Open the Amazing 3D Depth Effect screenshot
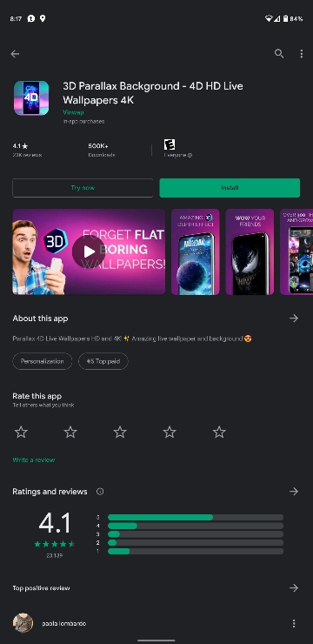Screen dimensions: 313x644 (x=196, y=252)
